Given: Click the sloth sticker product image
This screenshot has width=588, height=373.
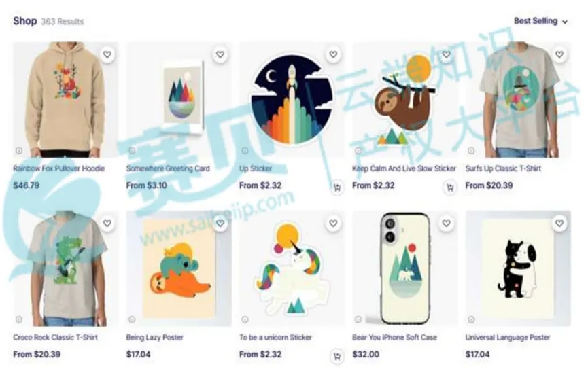Looking at the screenshot, I should click(x=405, y=100).
